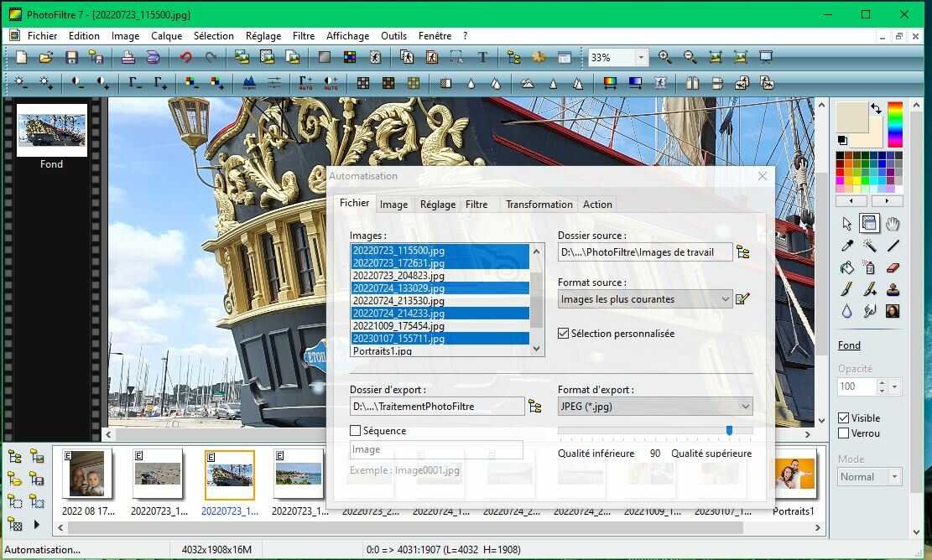Image resolution: width=932 pixels, height=560 pixels.
Task: Select the Line tool
Action: coord(893,246)
